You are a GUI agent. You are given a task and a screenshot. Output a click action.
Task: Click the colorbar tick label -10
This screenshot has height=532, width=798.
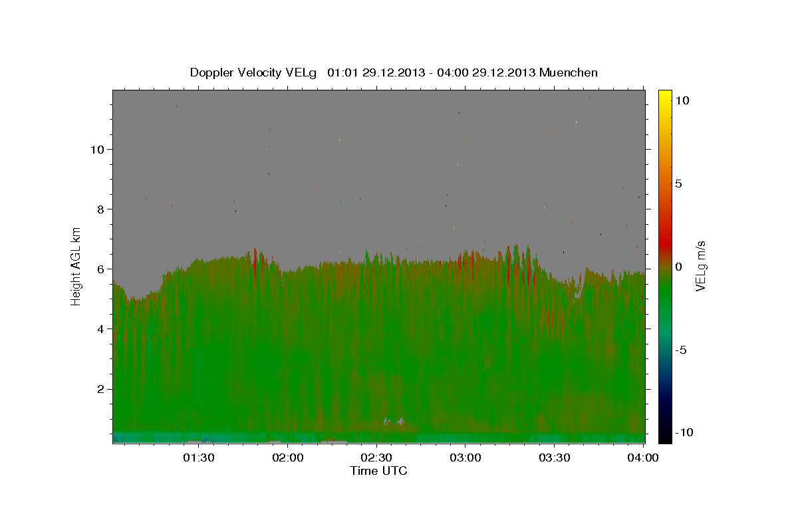pyautogui.click(x=683, y=432)
